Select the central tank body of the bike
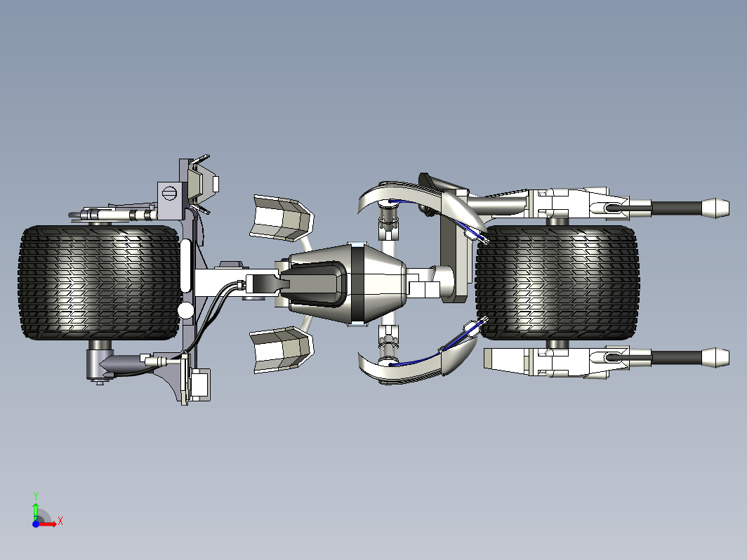Viewport: 747px width, 560px height. pos(348,284)
